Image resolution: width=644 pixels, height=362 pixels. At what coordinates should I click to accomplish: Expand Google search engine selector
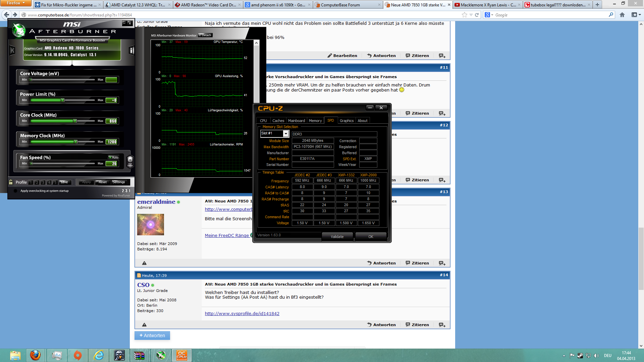click(489, 15)
